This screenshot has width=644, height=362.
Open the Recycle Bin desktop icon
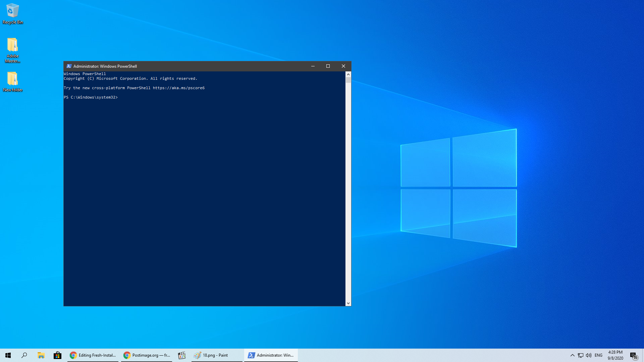point(12,13)
